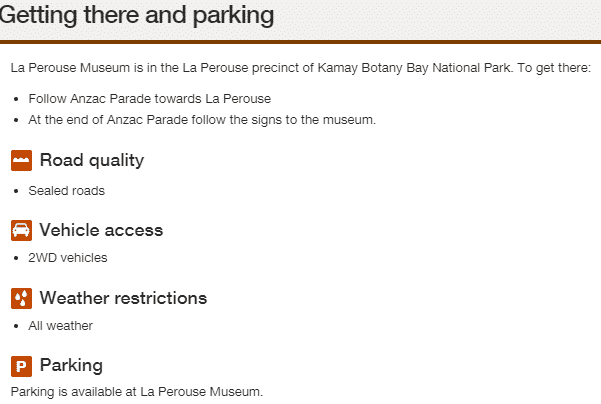Viewport: 601px width, 404px height.
Task: Click Follow Anzac Parade towards La Perouse
Action: point(149,99)
